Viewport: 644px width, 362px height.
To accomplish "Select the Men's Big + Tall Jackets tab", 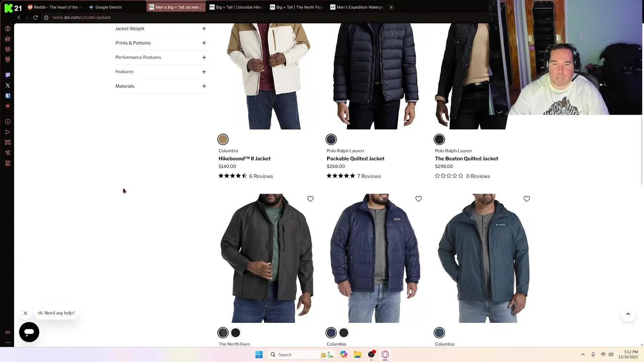I will tap(176, 7).
